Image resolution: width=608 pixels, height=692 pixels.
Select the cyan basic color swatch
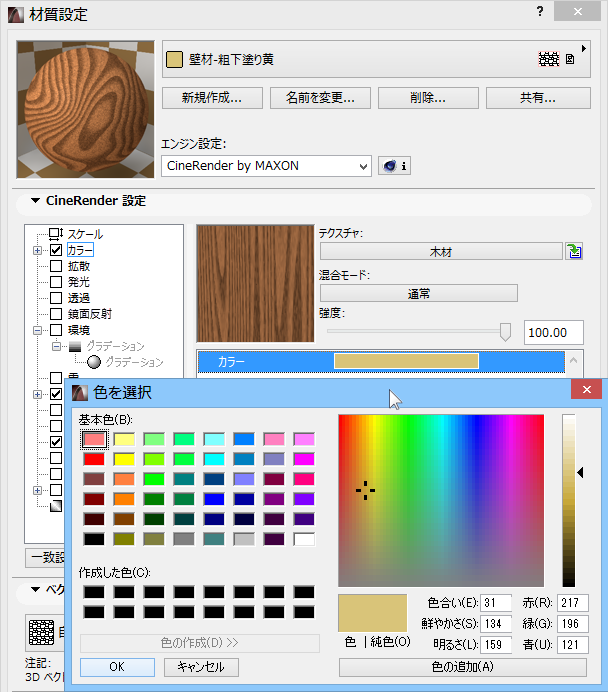(x=214, y=459)
